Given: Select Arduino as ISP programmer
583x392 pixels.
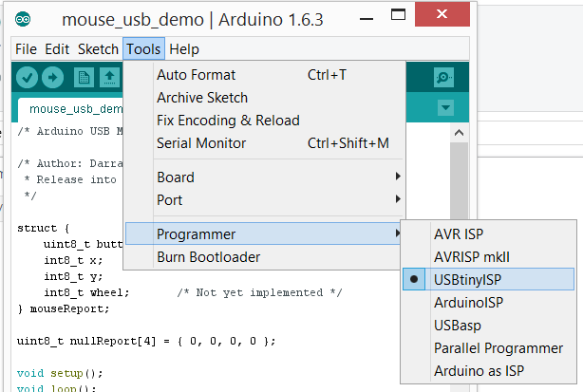Looking at the screenshot, I should (489, 371).
